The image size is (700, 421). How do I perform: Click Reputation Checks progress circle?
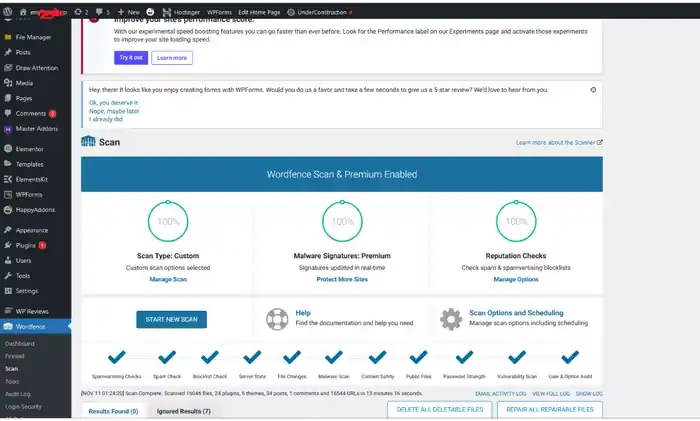coord(516,221)
